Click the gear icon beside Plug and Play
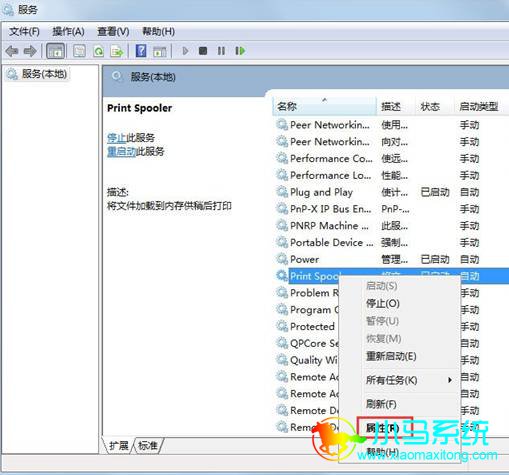This screenshot has height=475, width=509. pos(282,192)
